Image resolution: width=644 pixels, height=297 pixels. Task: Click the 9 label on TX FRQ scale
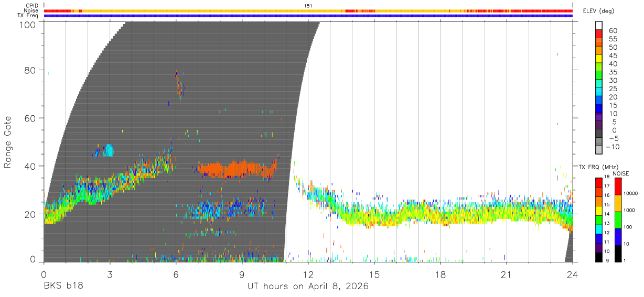608,260
